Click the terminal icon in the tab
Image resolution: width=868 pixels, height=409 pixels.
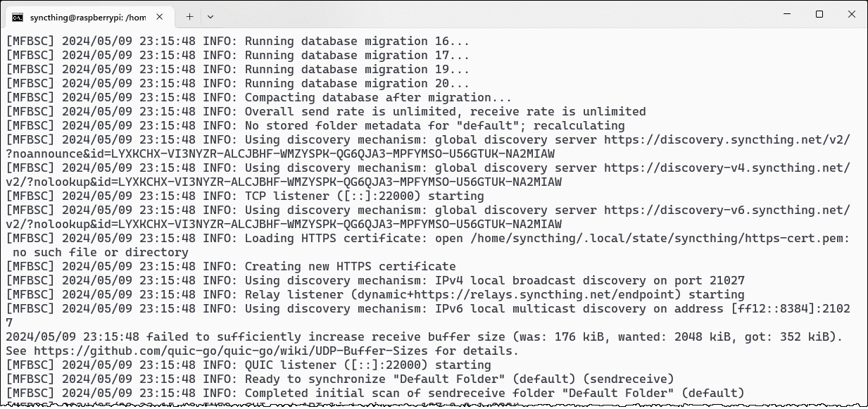click(x=18, y=17)
